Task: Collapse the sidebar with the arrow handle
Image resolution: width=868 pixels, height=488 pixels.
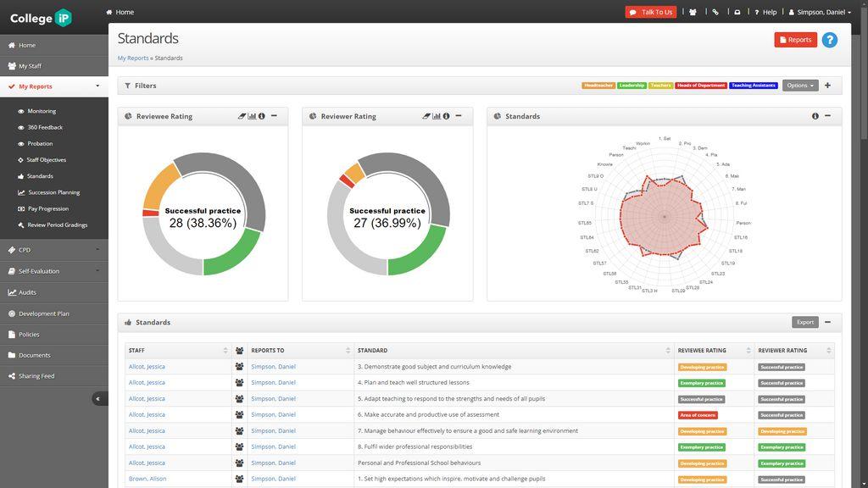Action: (x=100, y=398)
